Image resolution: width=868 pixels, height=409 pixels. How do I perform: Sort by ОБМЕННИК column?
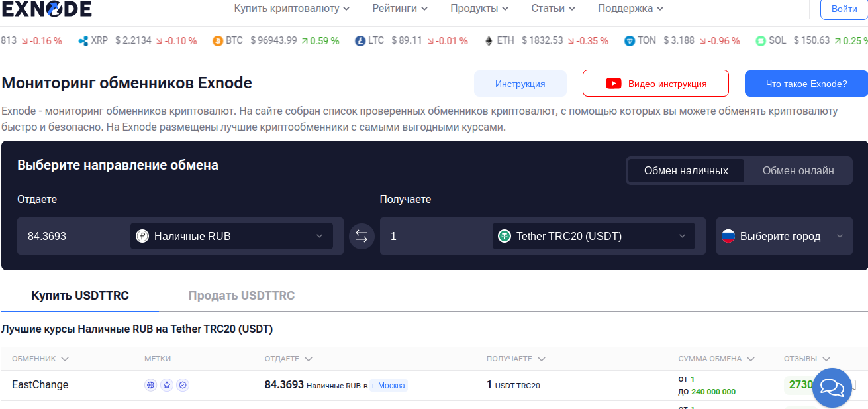click(40, 359)
